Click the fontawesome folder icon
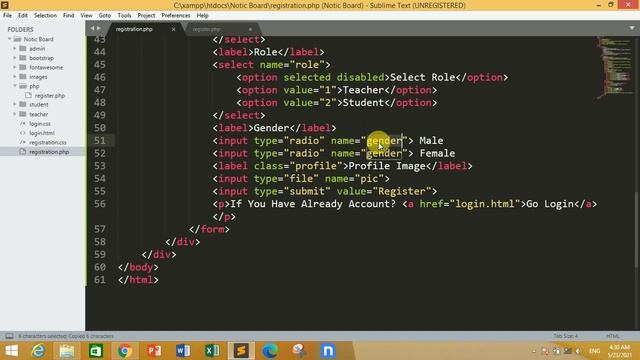This screenshot has height=360, width=640. pyautogui.click(x=23, y=67)
